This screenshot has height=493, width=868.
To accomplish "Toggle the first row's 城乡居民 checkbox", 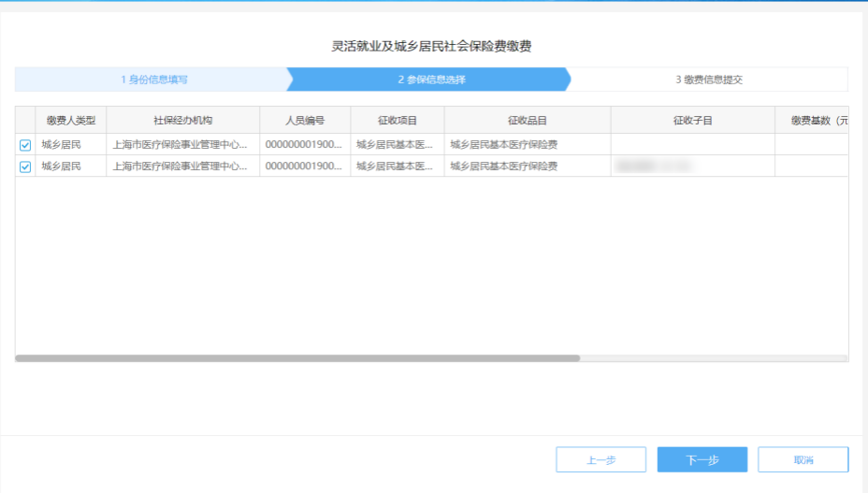I will [x=25, y=145].
